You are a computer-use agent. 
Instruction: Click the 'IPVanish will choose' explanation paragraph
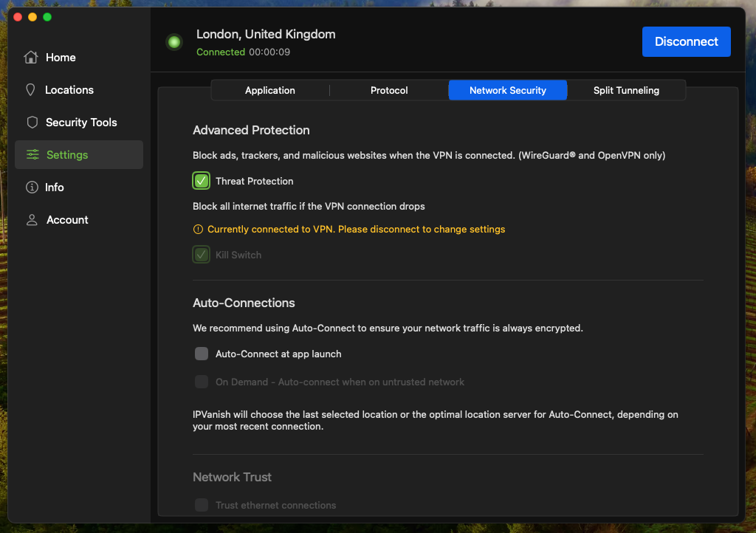click(436, 420)
